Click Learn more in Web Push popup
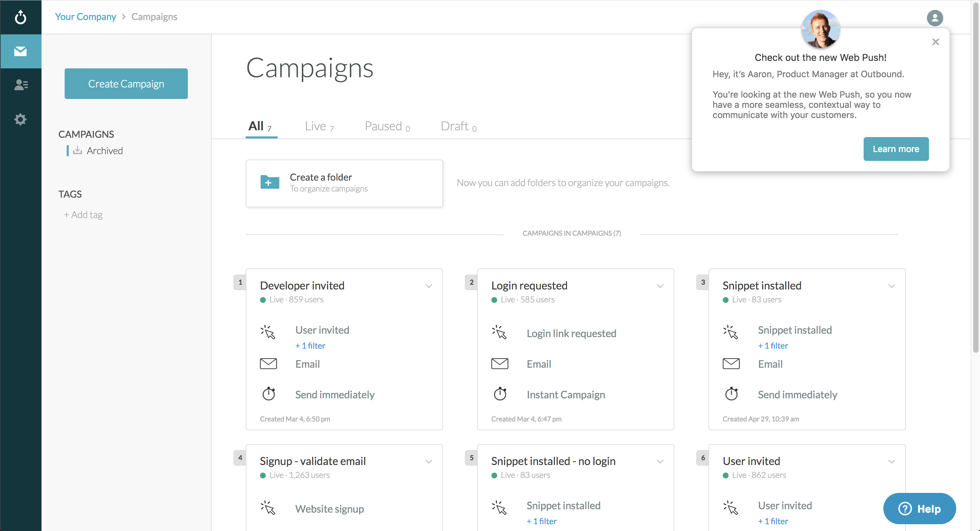Viewport: 980px width, 531px height. point(896,149)
